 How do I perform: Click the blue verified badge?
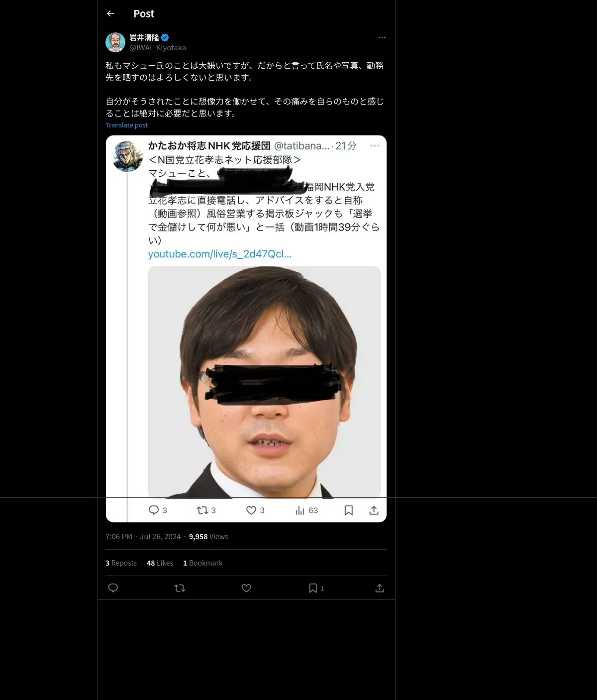165,37
